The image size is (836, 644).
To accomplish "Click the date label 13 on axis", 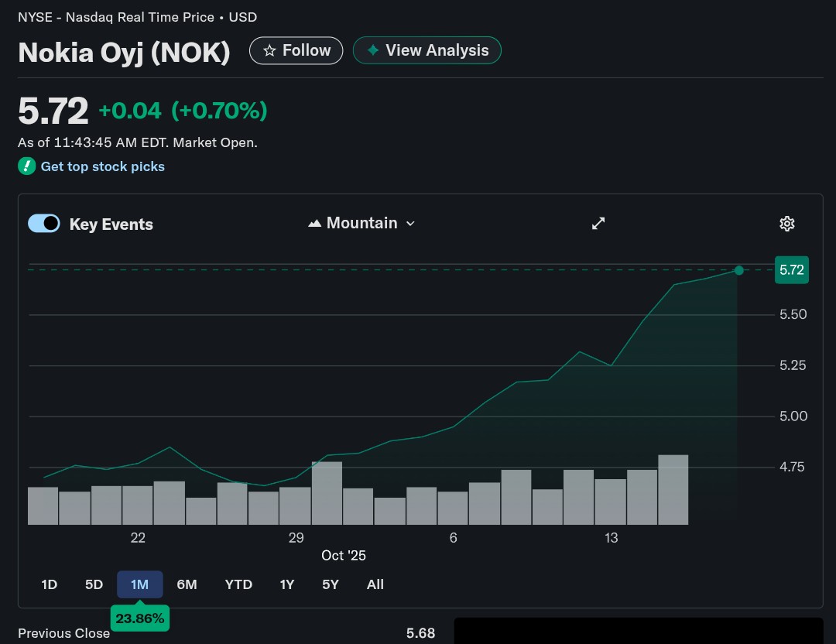I will (611, 538).
